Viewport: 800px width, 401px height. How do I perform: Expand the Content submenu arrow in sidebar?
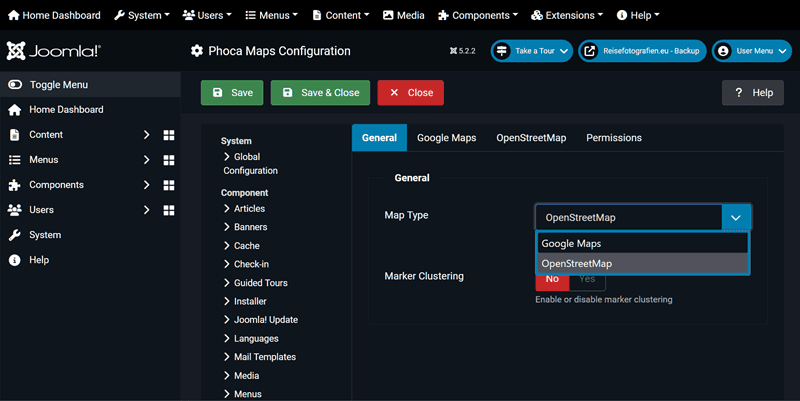pos(146,135)
